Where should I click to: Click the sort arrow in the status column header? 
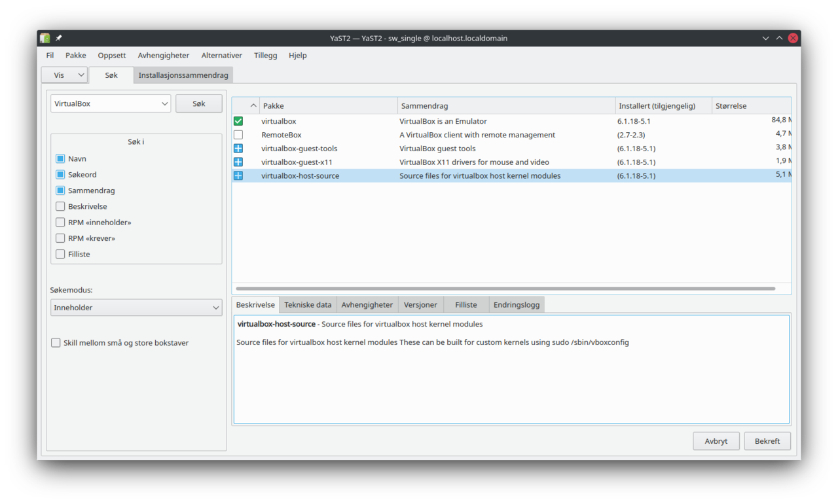(x=253, y=106)
